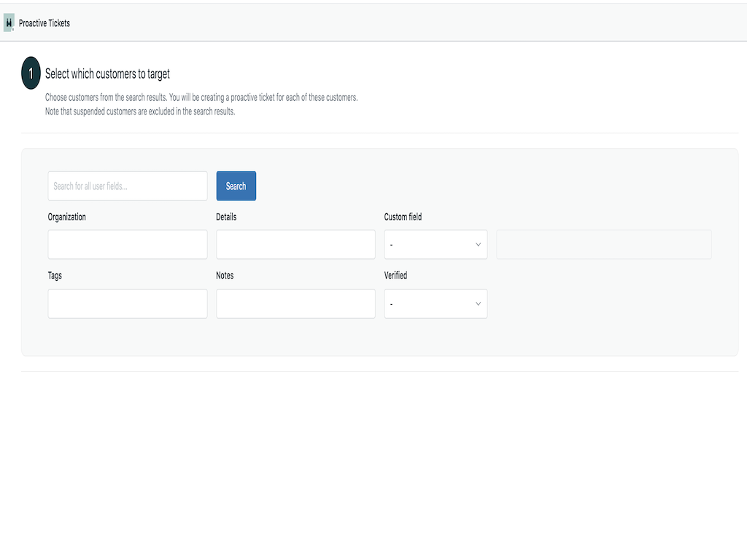The height and width of the screenshot is (560, 747).
Task: Click the Search button
Action: pyautogui.click(x=236, y=186)
